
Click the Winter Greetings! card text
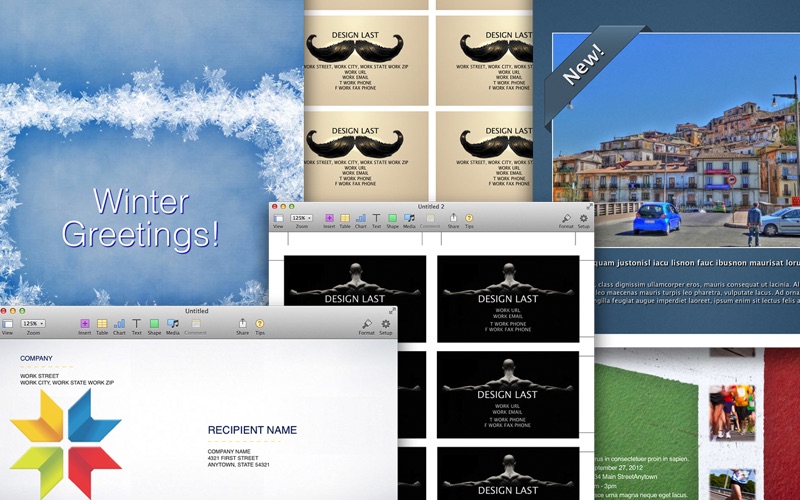pos(140,217)
